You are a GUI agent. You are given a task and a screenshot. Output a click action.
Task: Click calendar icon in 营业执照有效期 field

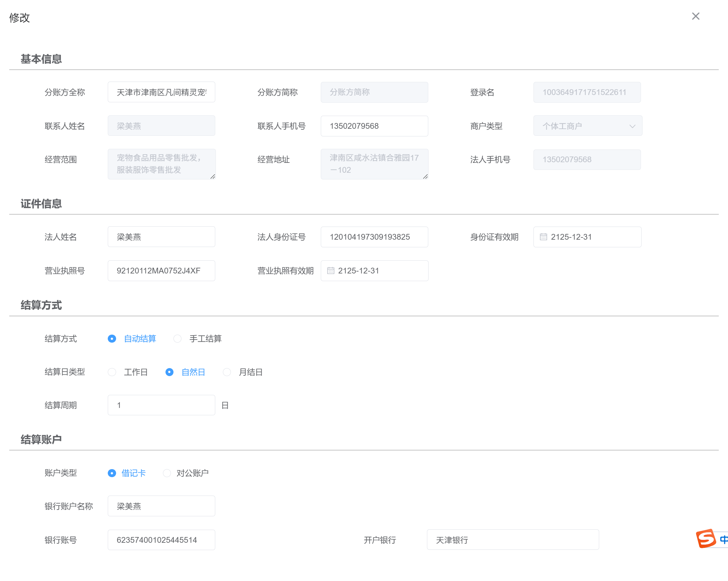330,271
